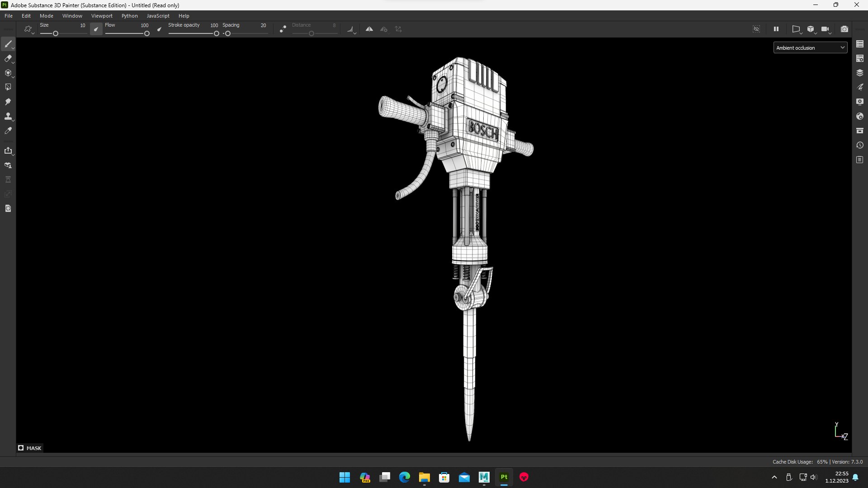The width and height of the screenshot is (868, 488).
Task: Open the Window menu
Action: pos(72,16)
